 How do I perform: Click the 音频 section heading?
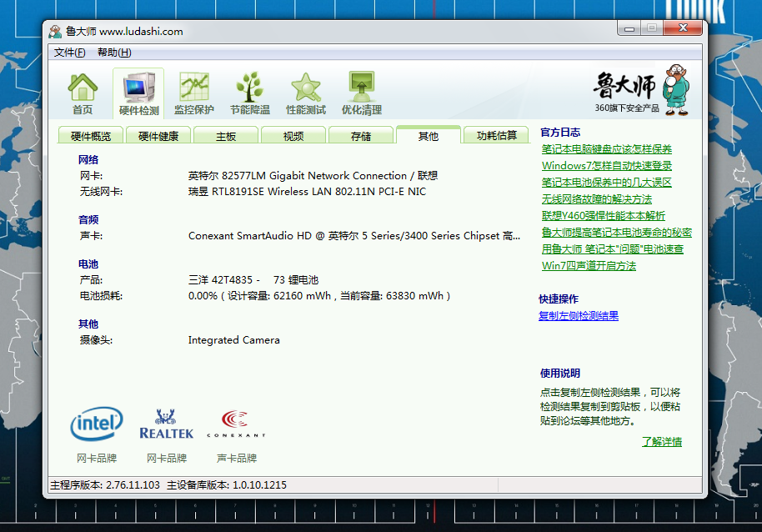click(88, 219)
